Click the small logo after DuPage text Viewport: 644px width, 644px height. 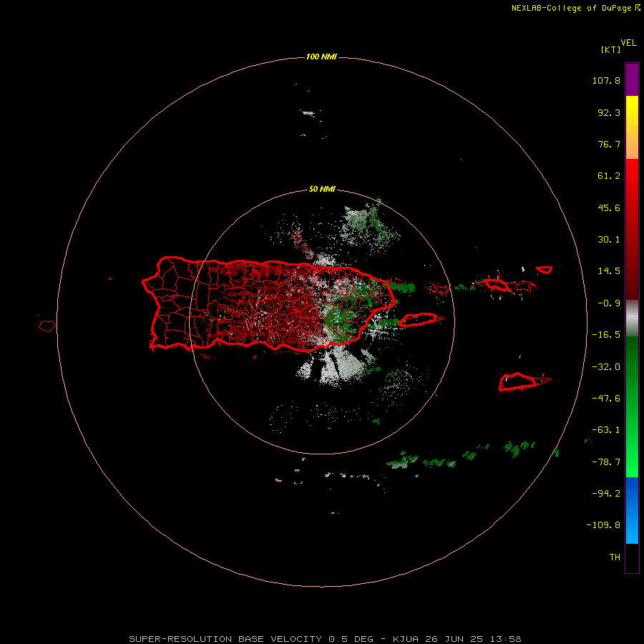point(637,8)
